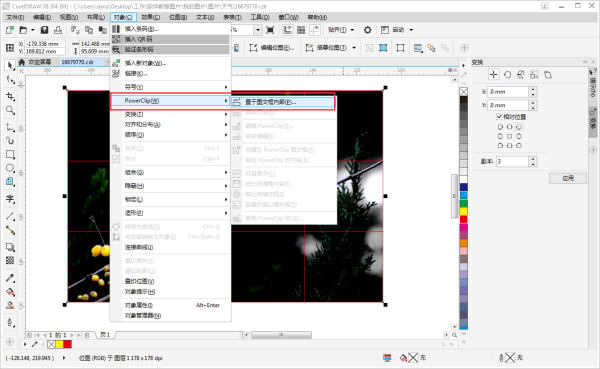Viewport: 600px width, 369px height.
Task: Select middle-left anchor point in Transform docker
Action: 500,136
